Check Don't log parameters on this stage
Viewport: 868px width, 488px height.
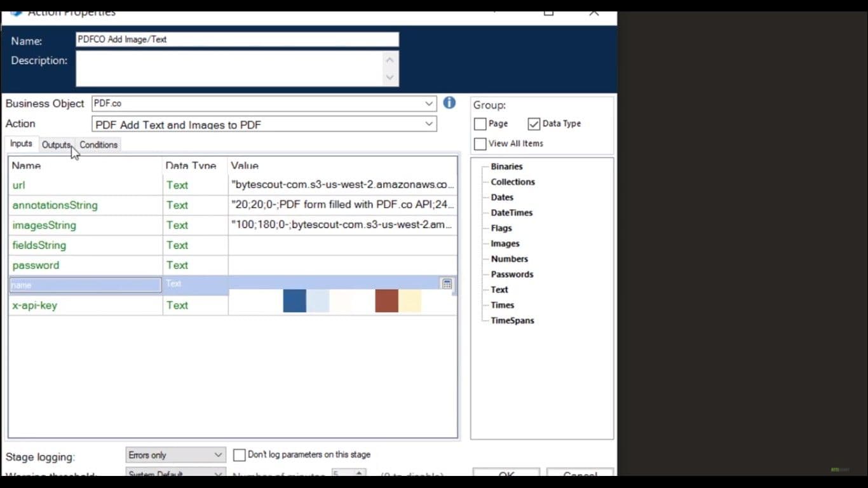[240, 455]
